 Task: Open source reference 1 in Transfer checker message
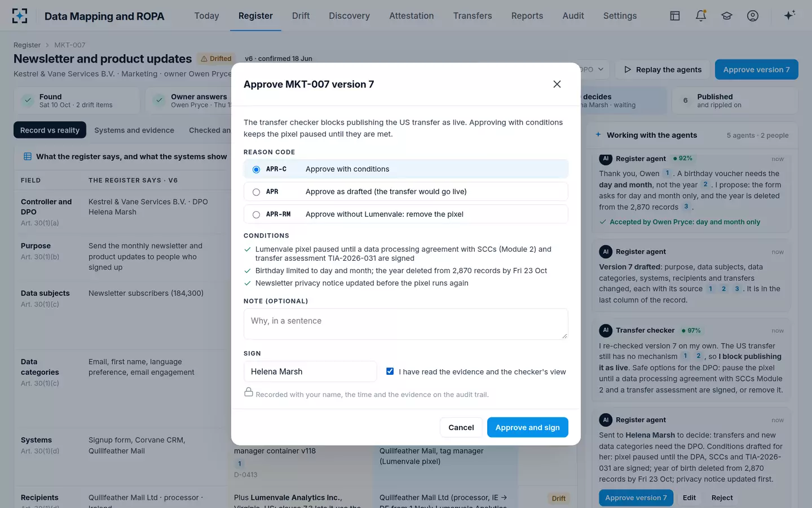pyautogui.click(x=685, y=356)
